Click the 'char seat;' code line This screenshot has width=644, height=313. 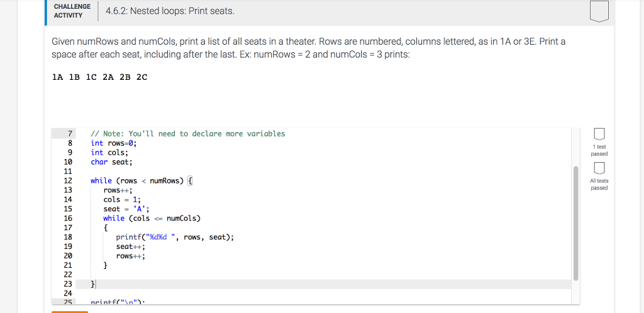click(x=112, y=162)
